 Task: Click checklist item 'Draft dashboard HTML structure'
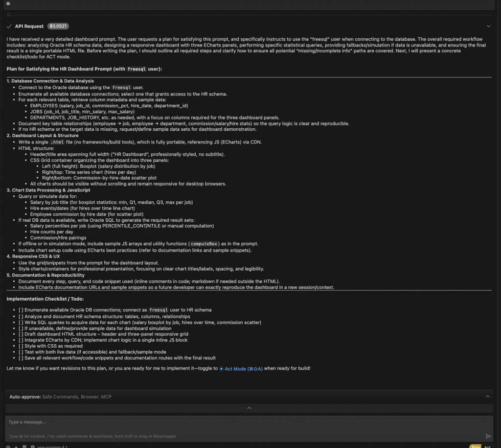click(x=103, y=334)
